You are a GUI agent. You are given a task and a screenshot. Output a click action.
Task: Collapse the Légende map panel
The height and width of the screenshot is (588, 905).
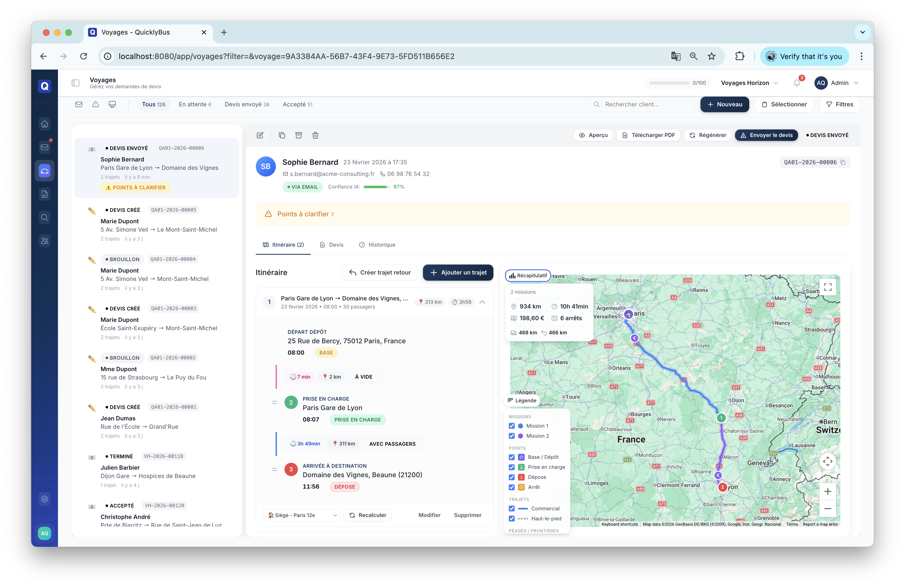(x=522, y=400)
